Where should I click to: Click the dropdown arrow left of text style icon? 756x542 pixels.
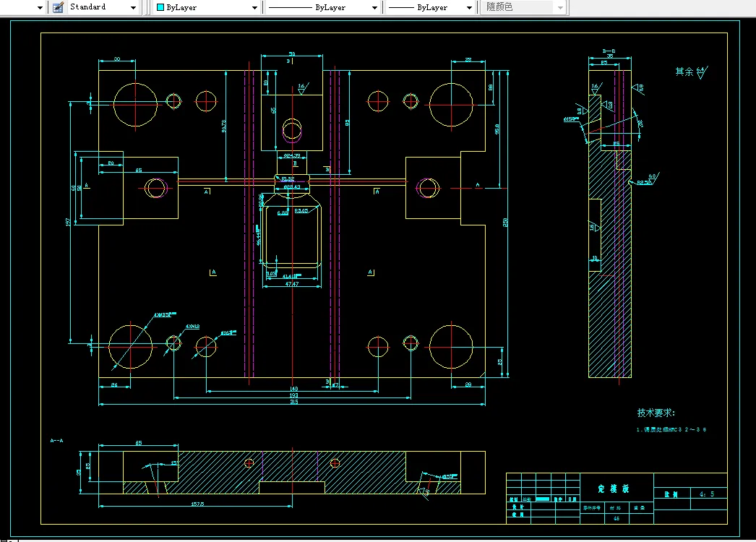pos(40,8)
